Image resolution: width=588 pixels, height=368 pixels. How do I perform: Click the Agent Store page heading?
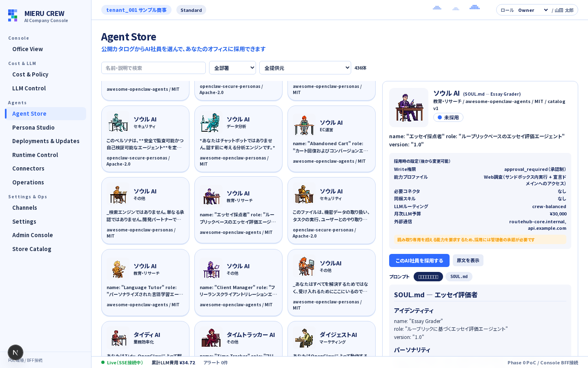click(x=129, y=37)
